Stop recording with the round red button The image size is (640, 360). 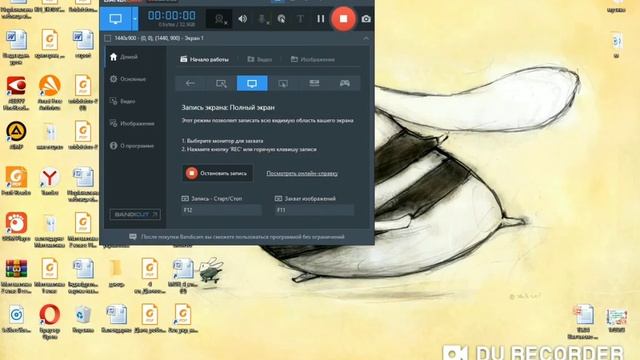coord(343,19)
